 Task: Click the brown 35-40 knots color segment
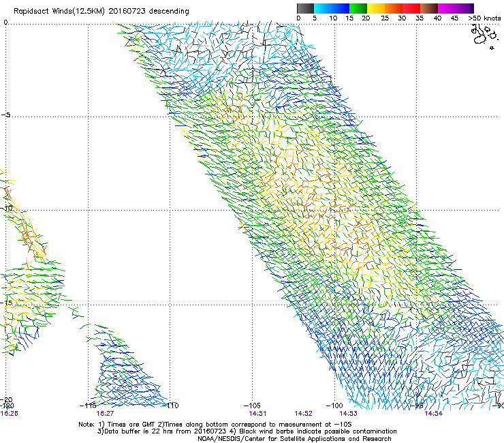429,8
